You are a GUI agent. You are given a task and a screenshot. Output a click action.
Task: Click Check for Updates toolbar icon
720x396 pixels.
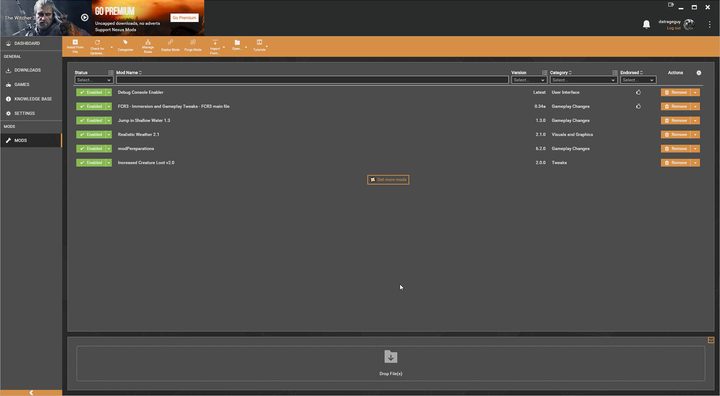point(97,46)
